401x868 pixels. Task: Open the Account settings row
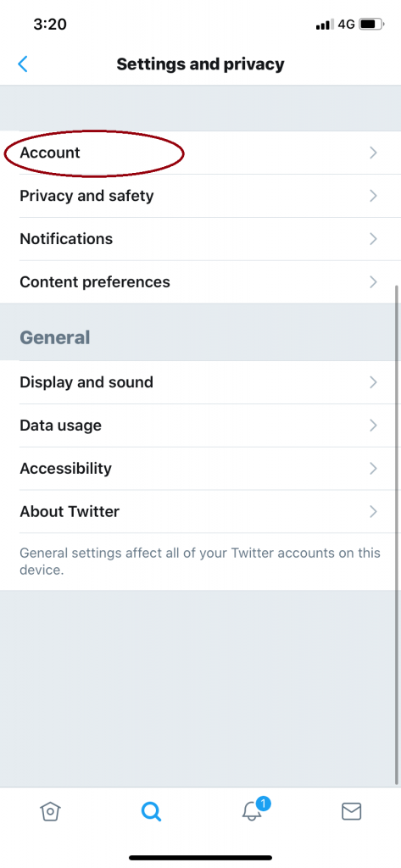coord(200,153)
